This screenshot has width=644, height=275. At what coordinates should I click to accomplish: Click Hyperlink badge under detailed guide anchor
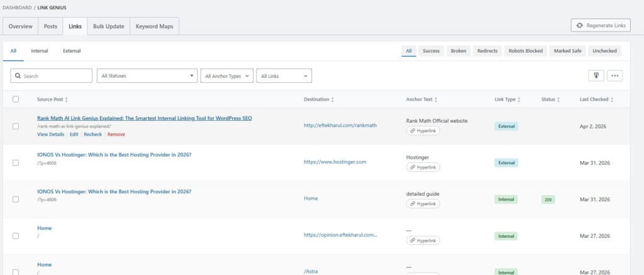tap(423, 204)
